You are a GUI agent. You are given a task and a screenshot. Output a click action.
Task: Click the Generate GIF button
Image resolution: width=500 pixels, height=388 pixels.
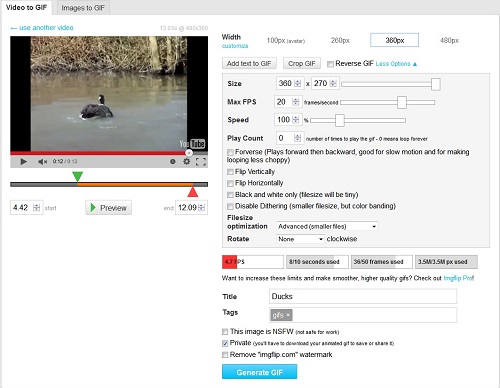(x=259, y=372)
